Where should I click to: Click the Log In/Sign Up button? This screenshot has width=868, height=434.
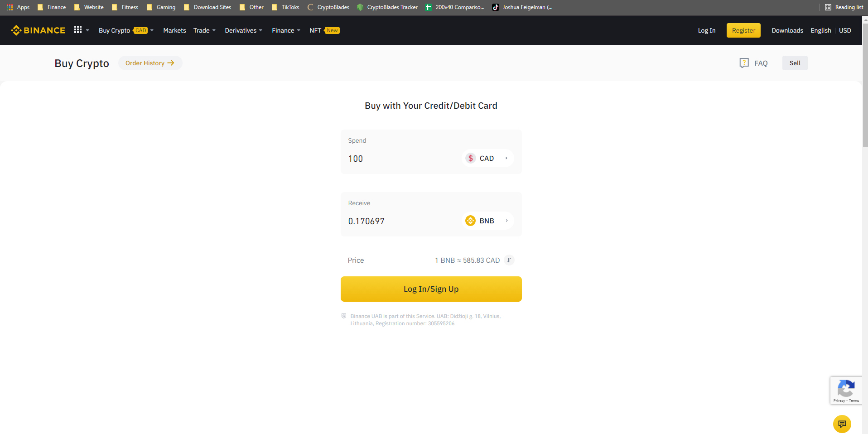431,289
